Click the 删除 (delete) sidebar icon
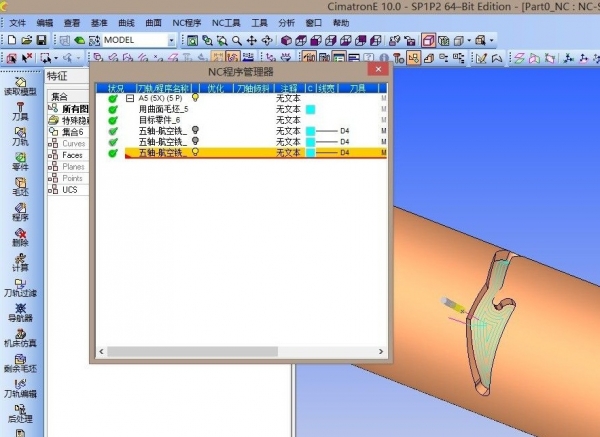 click(20, 237)
